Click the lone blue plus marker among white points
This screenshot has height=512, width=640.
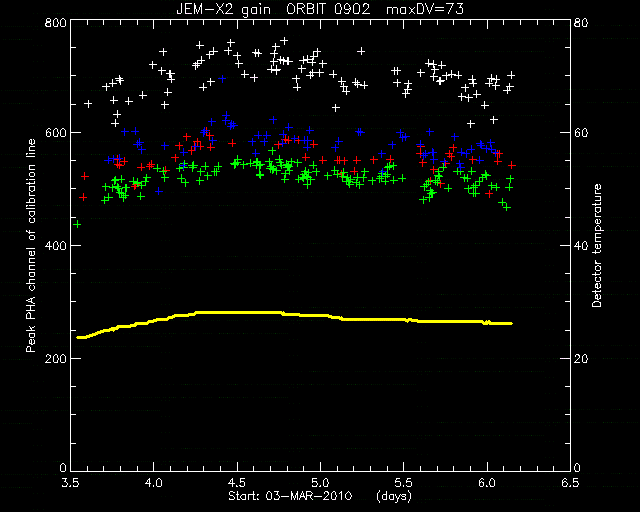[222, 78]
